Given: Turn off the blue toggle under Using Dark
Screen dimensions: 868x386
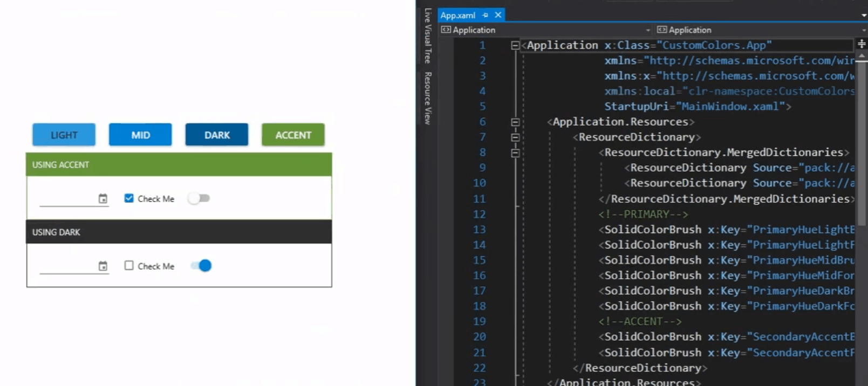Looking at the screenshot, I should (201, 266).
